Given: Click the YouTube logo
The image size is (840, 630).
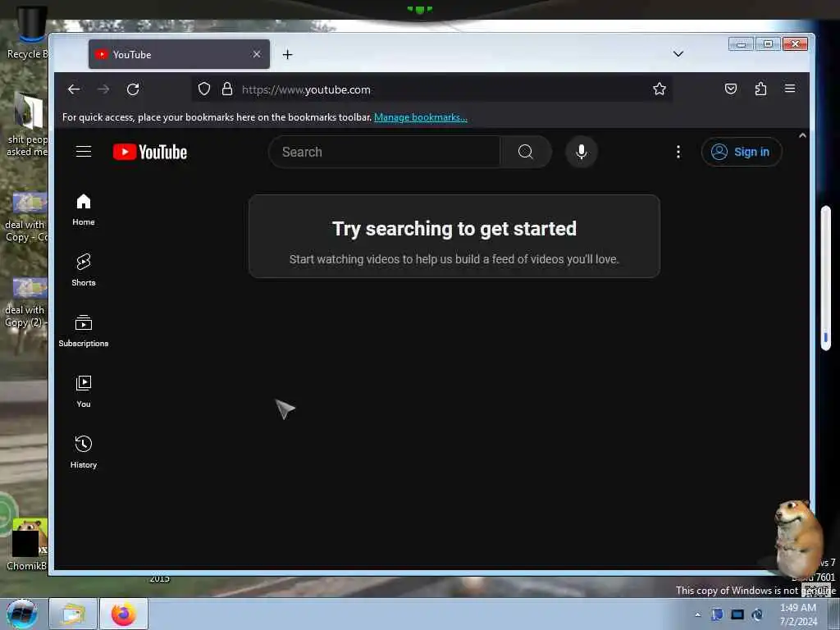Looking at the screenshot, I should 150,152.
